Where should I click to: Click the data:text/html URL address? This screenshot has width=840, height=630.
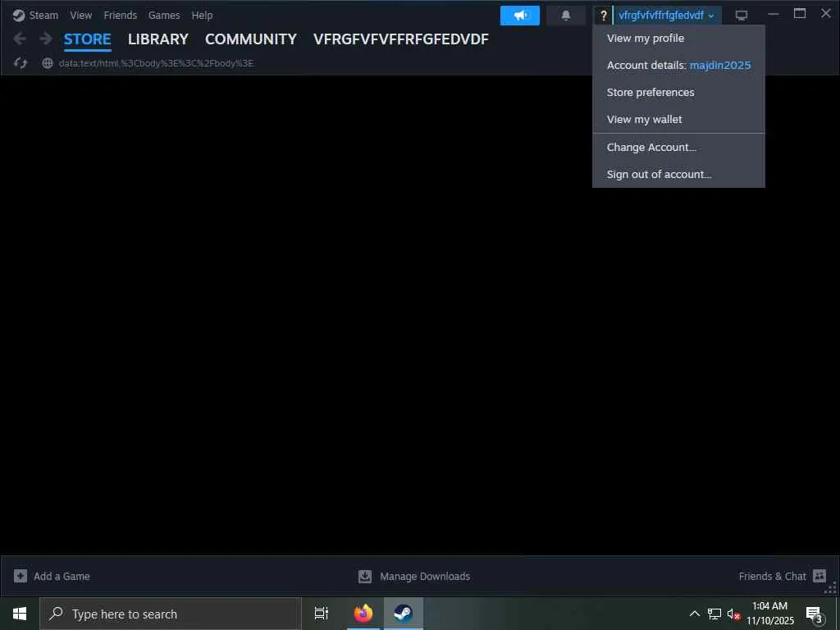pos(156,63)
